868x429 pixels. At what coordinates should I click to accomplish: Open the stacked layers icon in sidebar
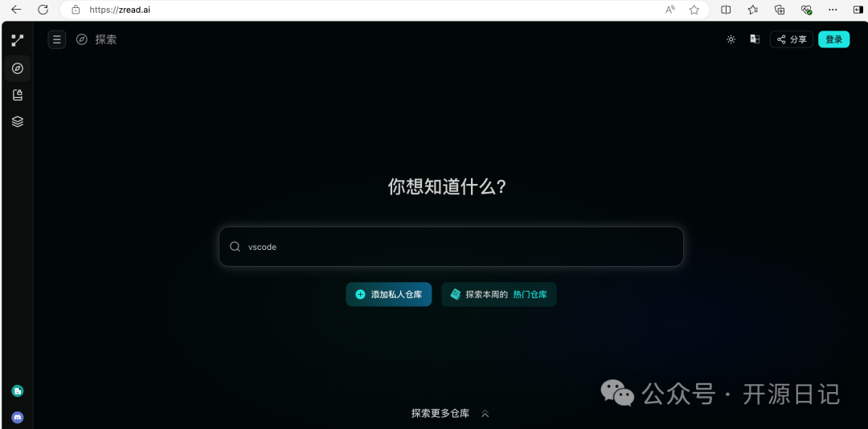pyautogui.click(x=18, y=121)
